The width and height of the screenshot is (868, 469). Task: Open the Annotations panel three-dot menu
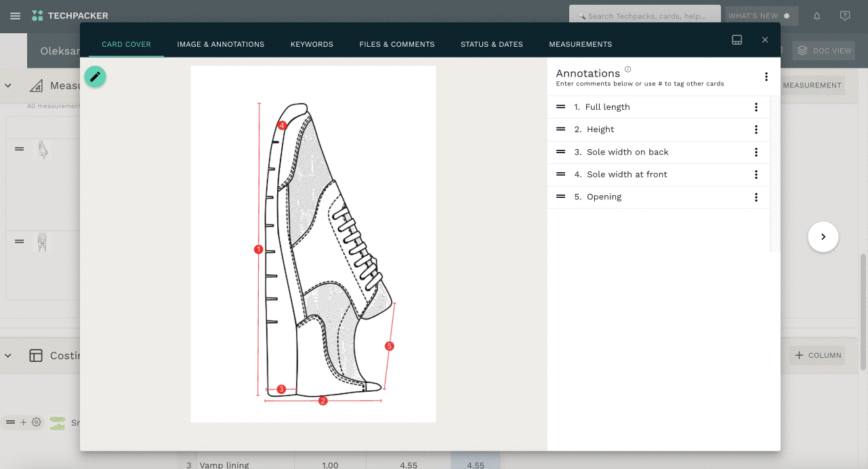766,77
